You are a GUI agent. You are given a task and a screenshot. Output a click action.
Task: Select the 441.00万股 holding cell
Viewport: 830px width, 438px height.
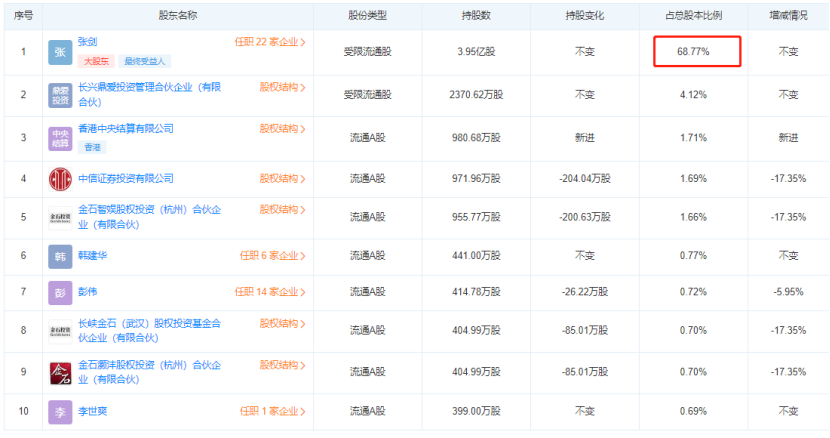pyautogui.click(x=476, y=256)
